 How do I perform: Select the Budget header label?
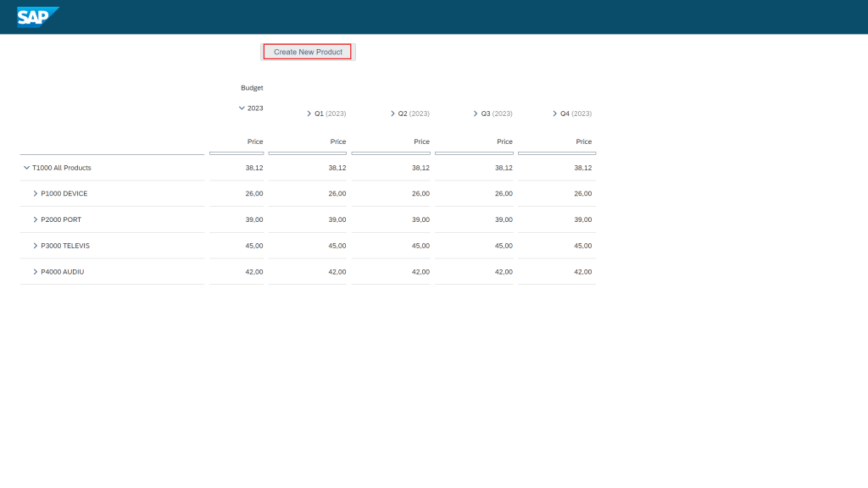click(252, 88)
